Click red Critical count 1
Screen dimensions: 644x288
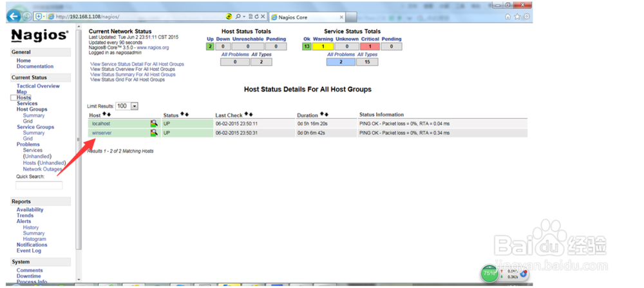click(370, 46)
